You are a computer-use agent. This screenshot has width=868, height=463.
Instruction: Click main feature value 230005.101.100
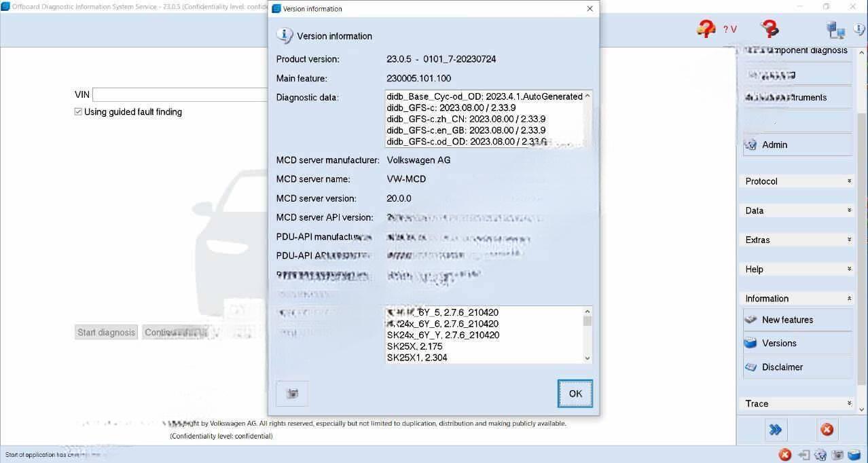tap(419, 78)
